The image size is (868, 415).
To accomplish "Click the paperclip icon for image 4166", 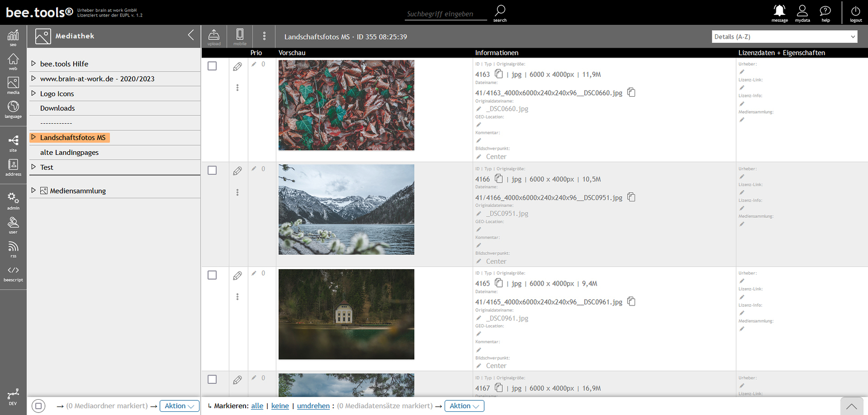I will 238,171.
